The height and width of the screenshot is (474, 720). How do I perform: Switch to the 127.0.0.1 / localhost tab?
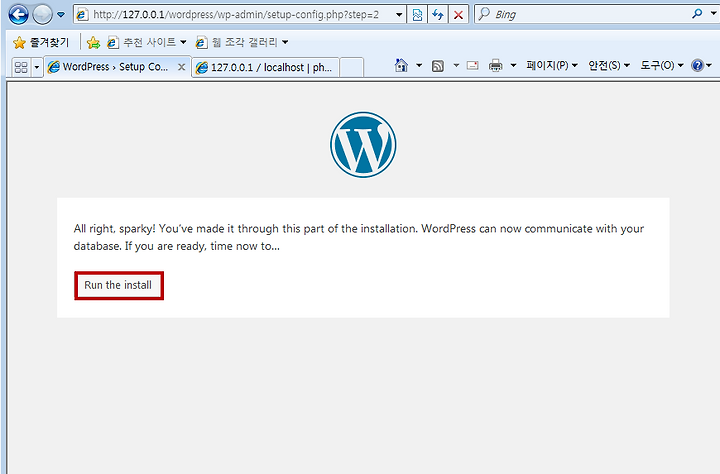point(265,68)
